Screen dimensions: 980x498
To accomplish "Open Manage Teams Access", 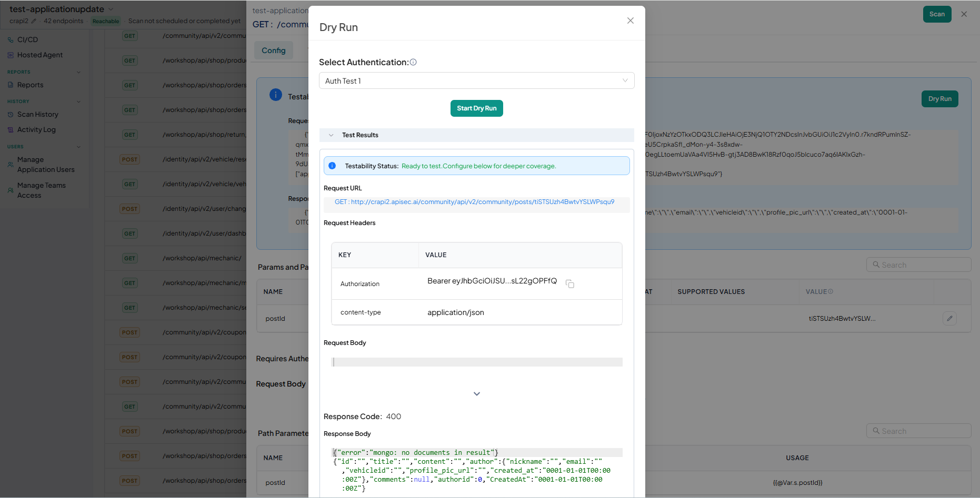I will pyautogui.click(x=42, y=190).
